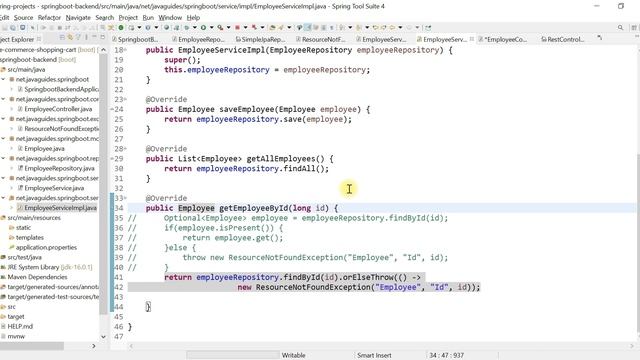Open the Debug button dropdown arrow
The width and height of the screenshot is (640, 360).
[195, 27]
